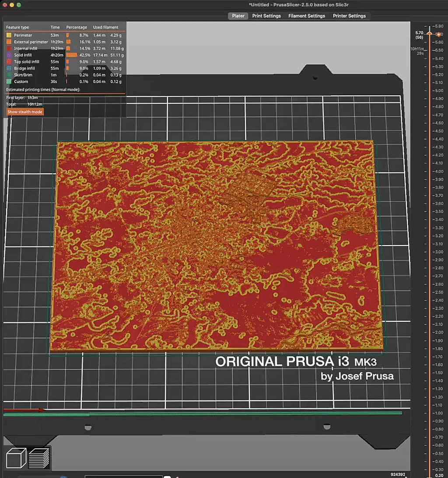This screenshot has height=478, width=448.
Task: Click the Feature type column header
Action: coord(17,27)
